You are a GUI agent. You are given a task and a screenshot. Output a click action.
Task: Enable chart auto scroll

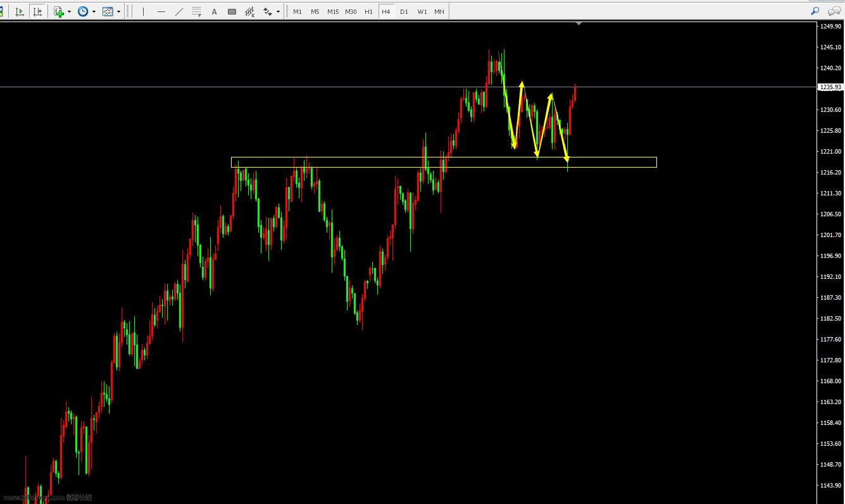click(x=20, y=11)
